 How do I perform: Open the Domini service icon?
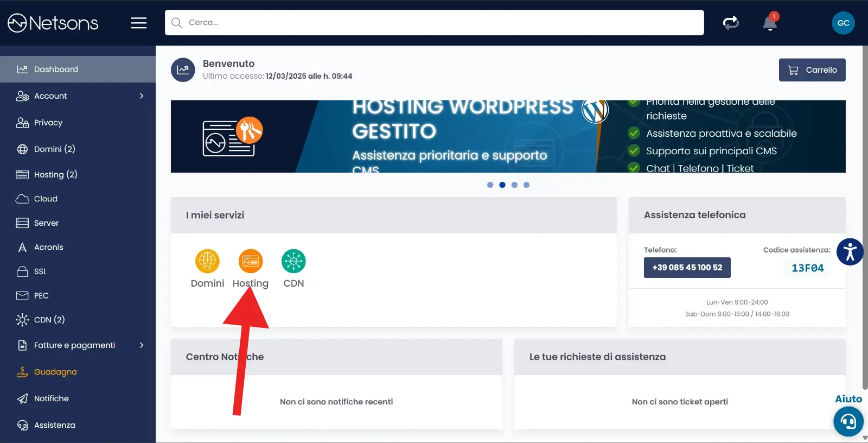(207, 261)
